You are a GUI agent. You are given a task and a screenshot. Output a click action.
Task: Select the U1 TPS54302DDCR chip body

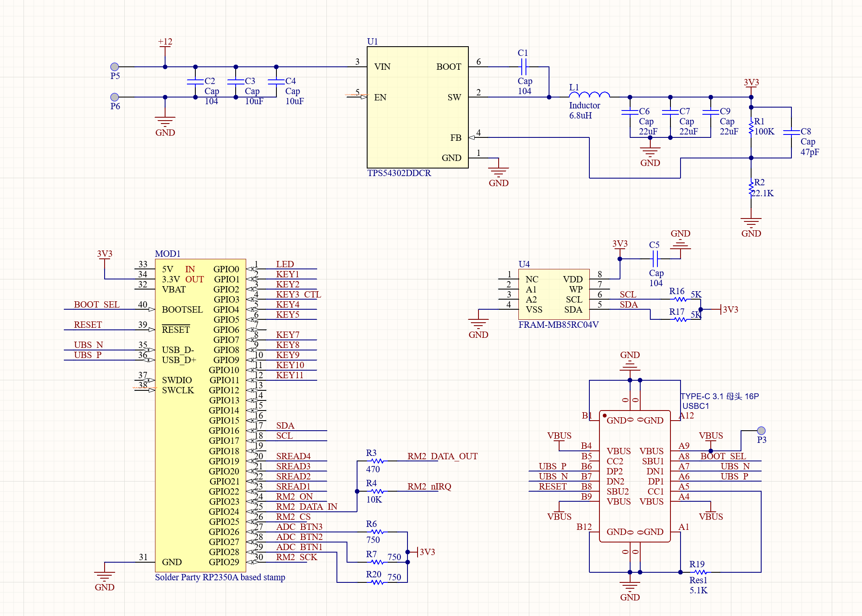pos(418,107)
